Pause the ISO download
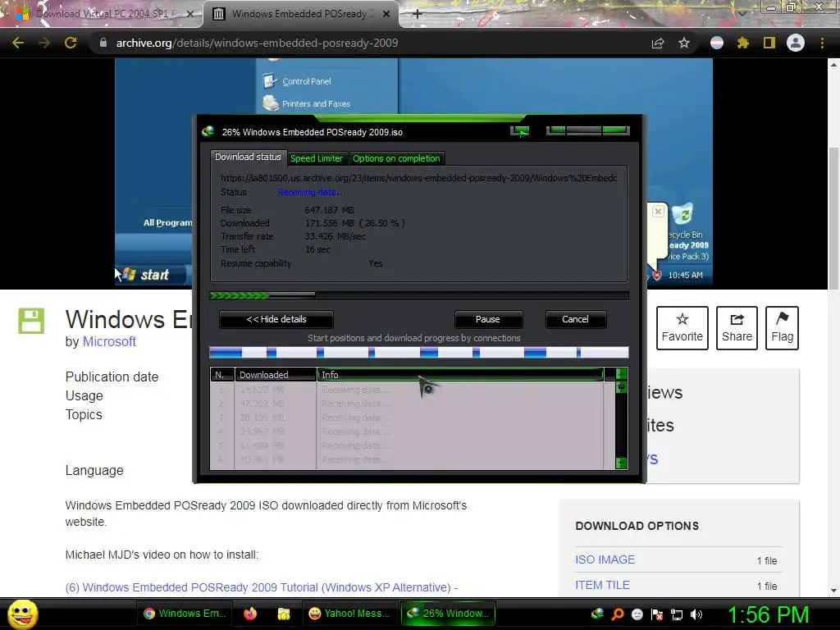This screenshot has width=840, height=630. tap(488, 319)
